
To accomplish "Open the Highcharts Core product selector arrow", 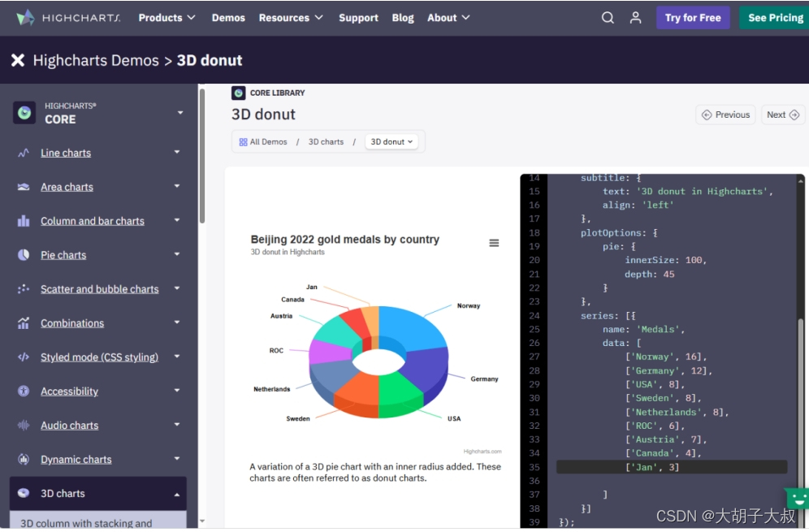I will (180, 112).
